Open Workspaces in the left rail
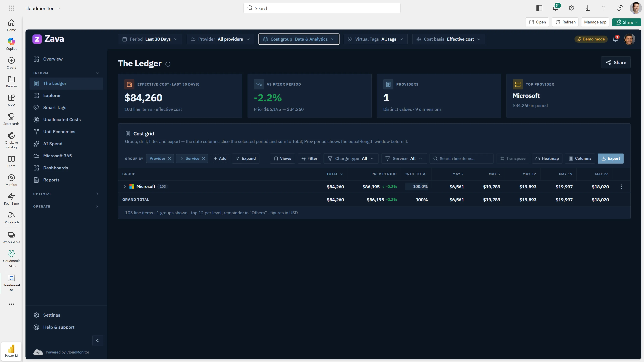The height and width of the screenshot is (362, 644). pyautogui.click(x=11, y=237)
